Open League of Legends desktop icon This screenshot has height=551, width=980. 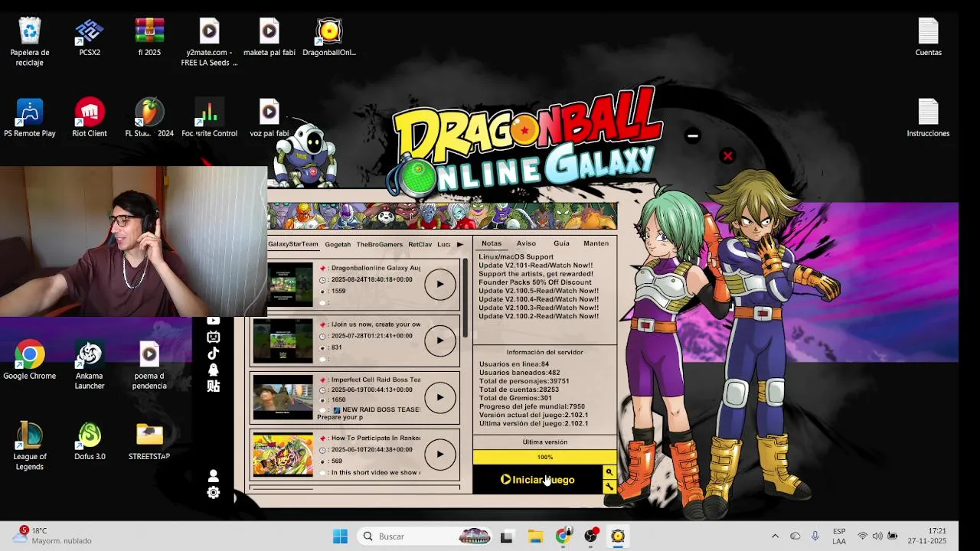(30, 446)
